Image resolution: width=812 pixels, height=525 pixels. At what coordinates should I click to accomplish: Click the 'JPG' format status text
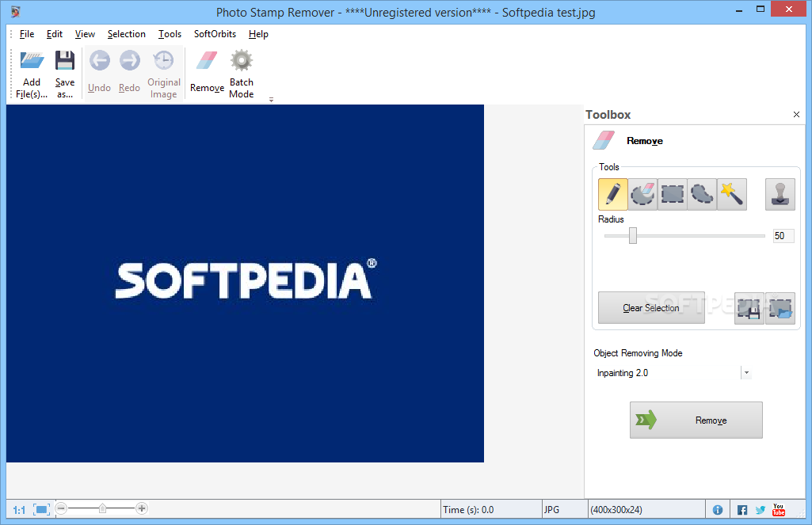pos(551,510)
